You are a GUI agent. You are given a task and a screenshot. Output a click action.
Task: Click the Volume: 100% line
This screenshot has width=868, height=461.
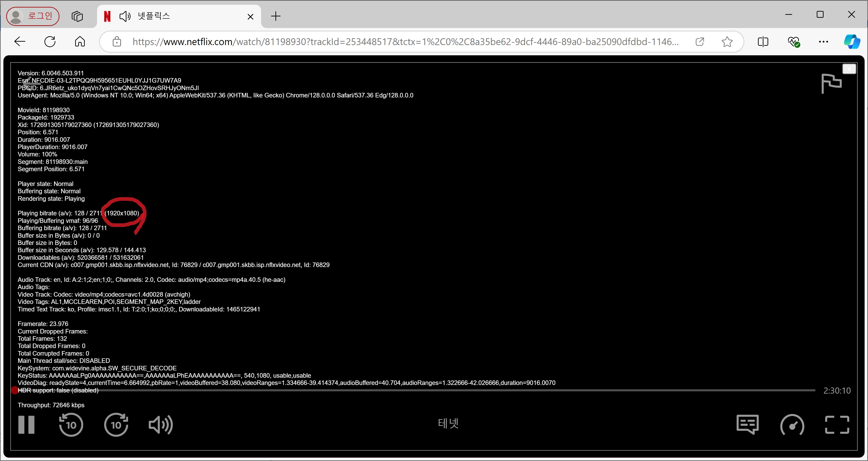(x=37, y=154)
